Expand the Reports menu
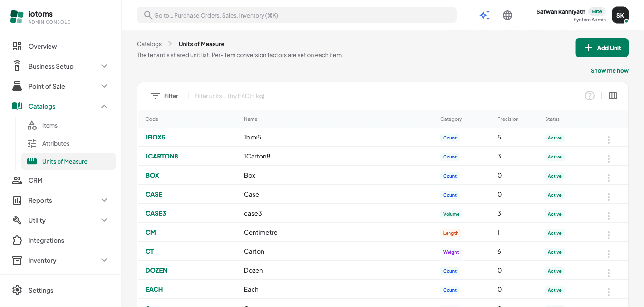644x307 pixels. [60, 200]
